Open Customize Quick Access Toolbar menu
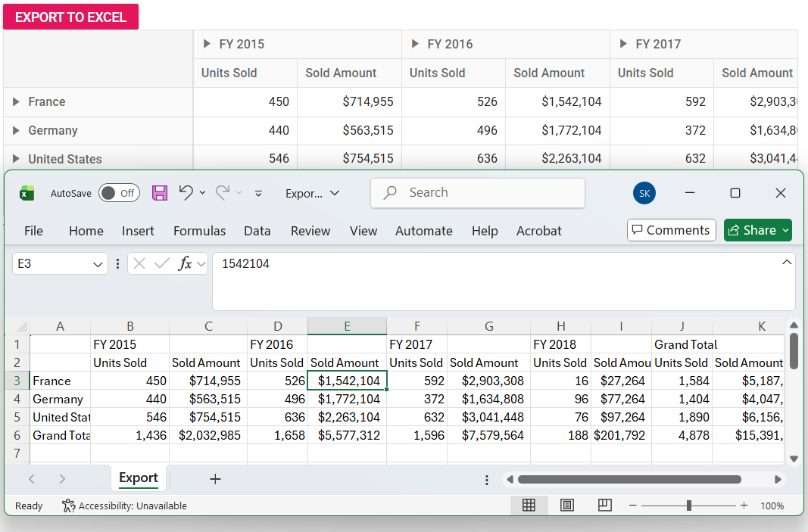This screenshot has width=808, height=532. point(258,194)
